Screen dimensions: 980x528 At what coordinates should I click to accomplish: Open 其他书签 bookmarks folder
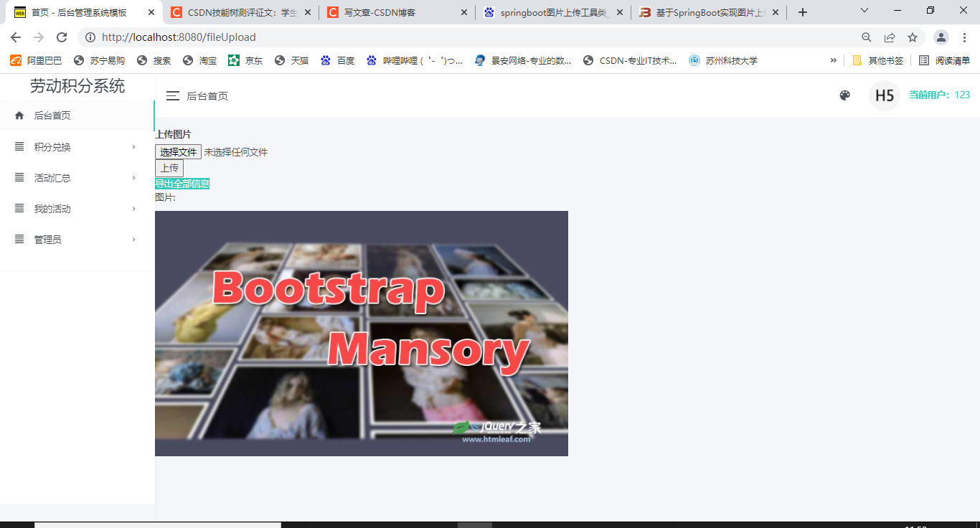(x=877, y=60)
